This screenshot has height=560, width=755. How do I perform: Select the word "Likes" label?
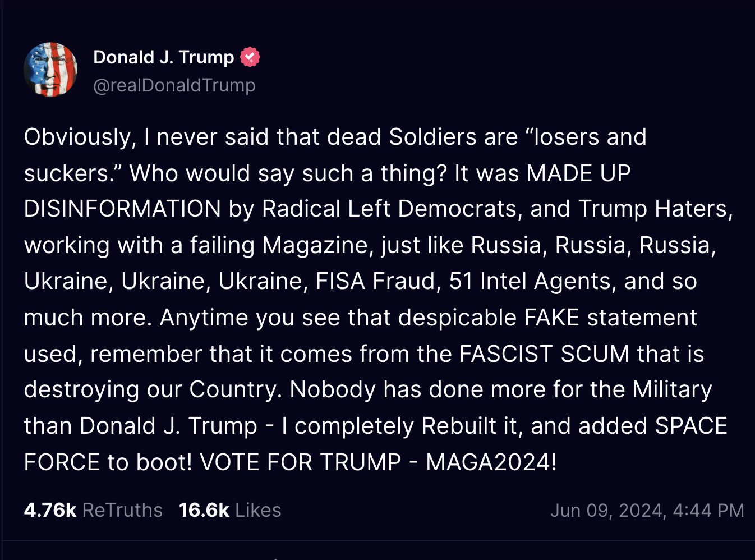tap(258, 510)
